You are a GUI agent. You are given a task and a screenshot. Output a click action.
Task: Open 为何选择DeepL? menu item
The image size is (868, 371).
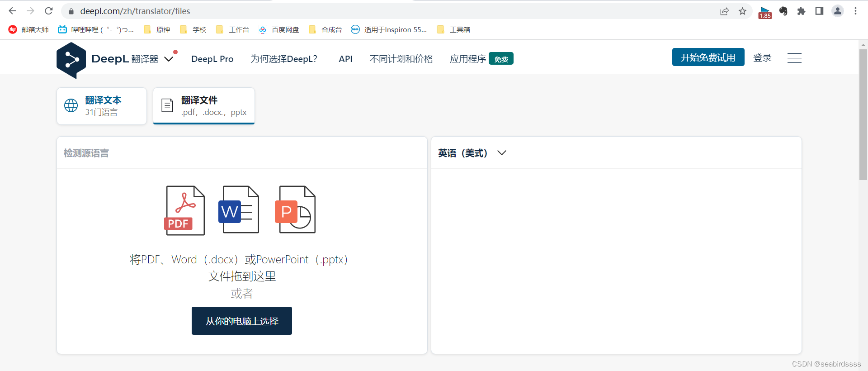pyautogui.click(x=284, y=59)
